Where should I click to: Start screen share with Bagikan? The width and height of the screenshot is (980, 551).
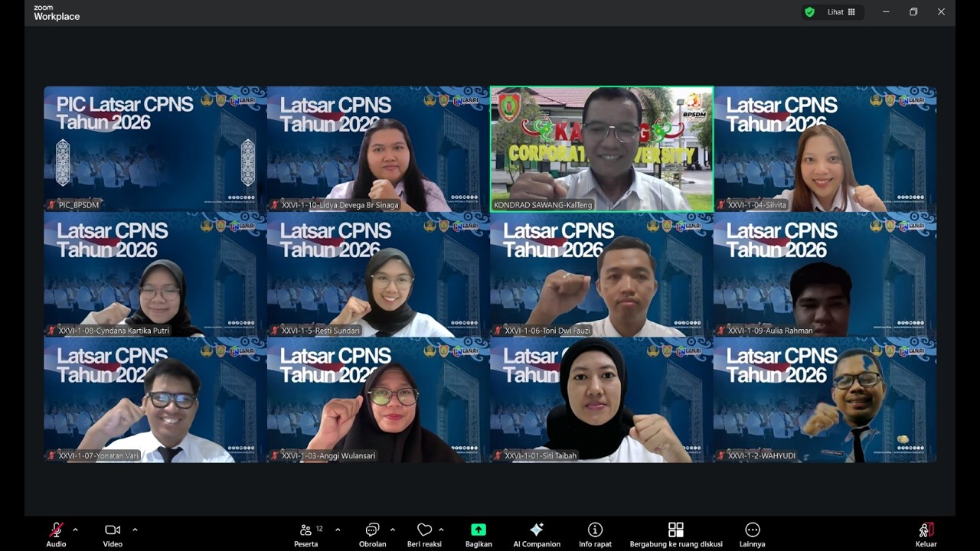(479, 534)
